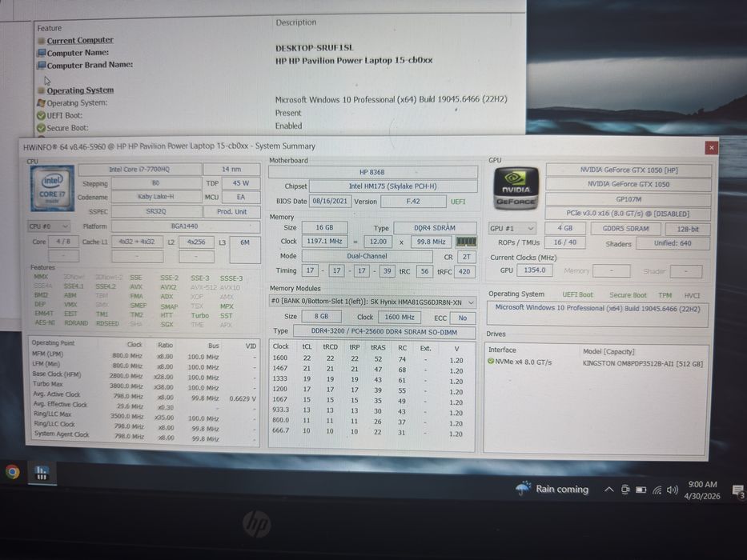Click the Intel HM175 chipset field
This screenshot has height=560, width=747.
click(x=393, y=186)
